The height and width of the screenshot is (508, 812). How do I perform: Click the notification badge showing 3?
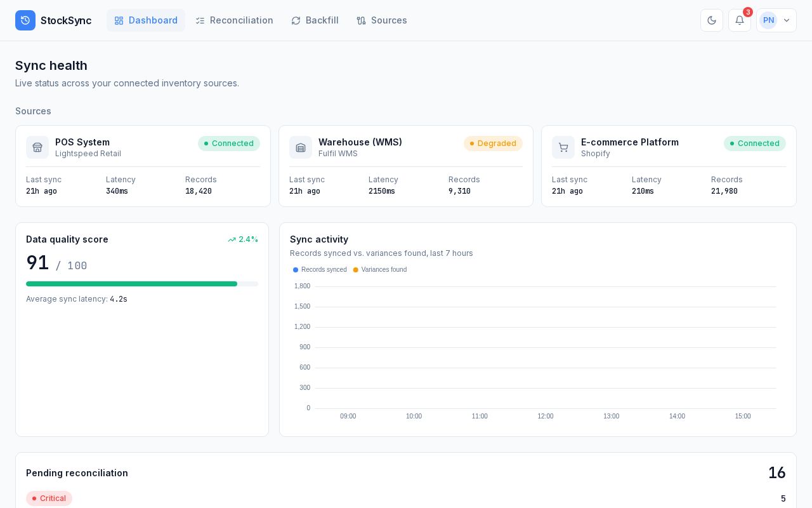point(748,12)
